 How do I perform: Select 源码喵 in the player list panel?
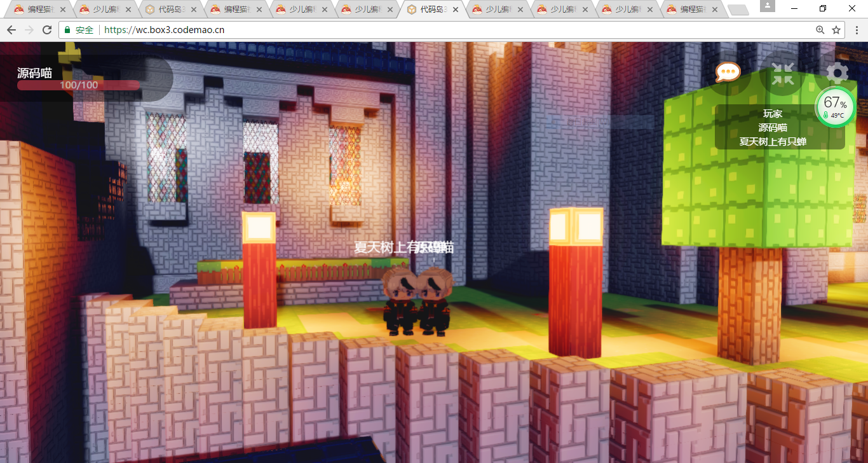click(x=773, y=127)
